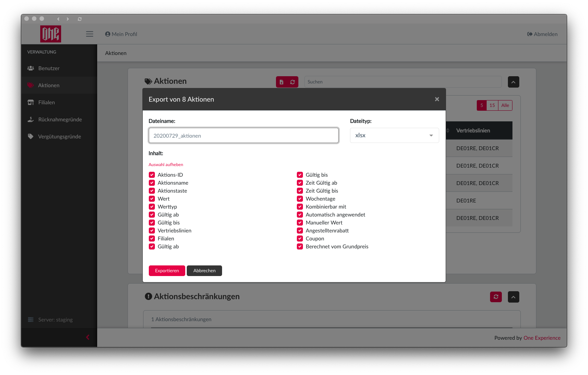
Task: Uncheck the Aktionsname checkbox
Action: tap(152, 183)
